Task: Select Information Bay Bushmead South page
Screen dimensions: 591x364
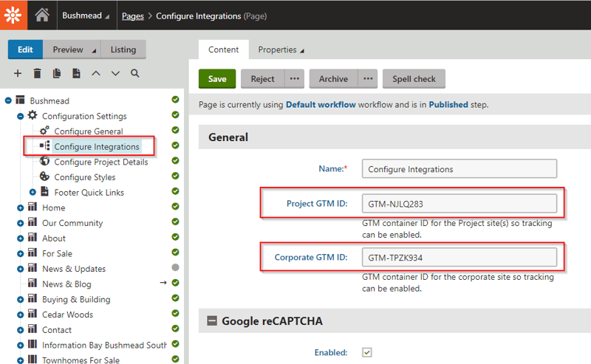Action: coord(104,345)
